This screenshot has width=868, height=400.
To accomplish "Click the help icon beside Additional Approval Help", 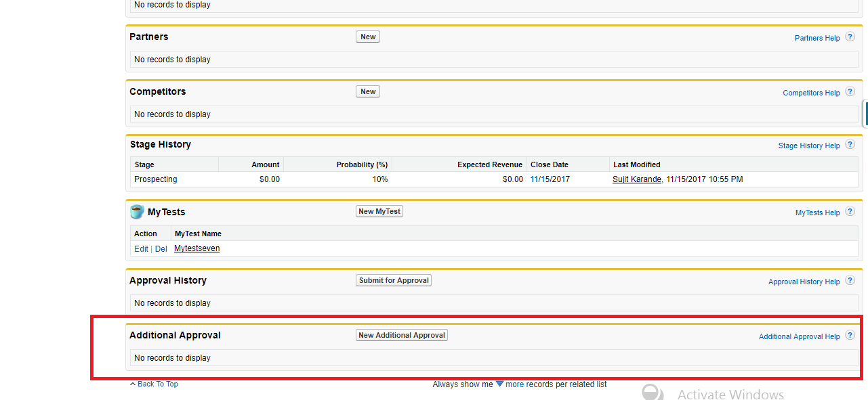I will pos(850,336).
